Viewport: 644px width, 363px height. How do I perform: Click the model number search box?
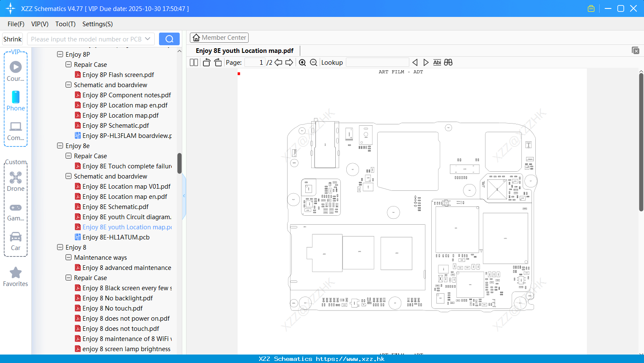coord(91,39)
